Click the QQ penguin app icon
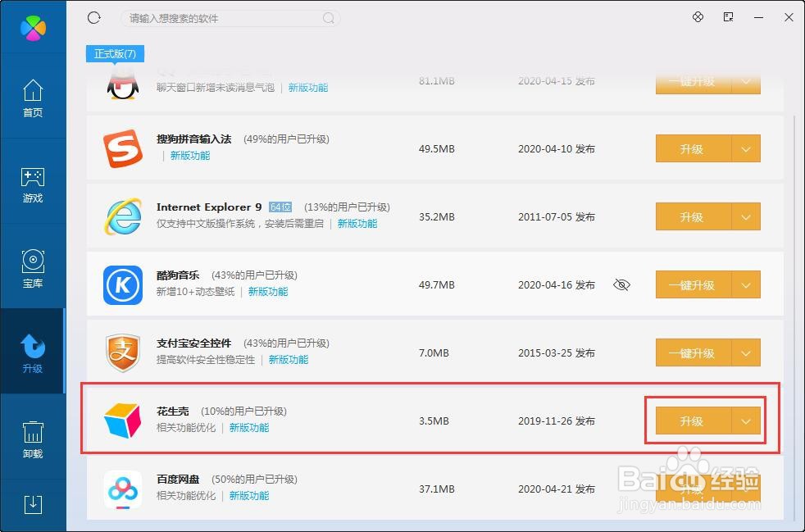805x532 pixels. tap(123, 84)
